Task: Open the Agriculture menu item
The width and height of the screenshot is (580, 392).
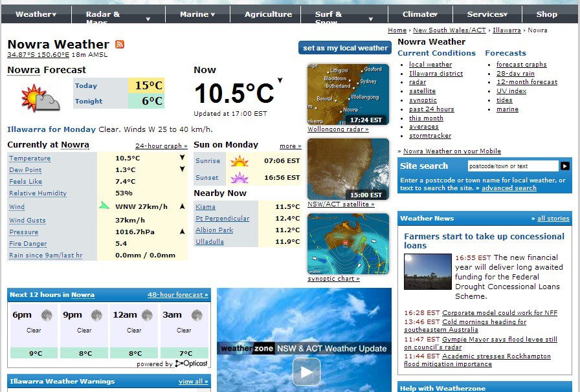Action: coord(268,14)
